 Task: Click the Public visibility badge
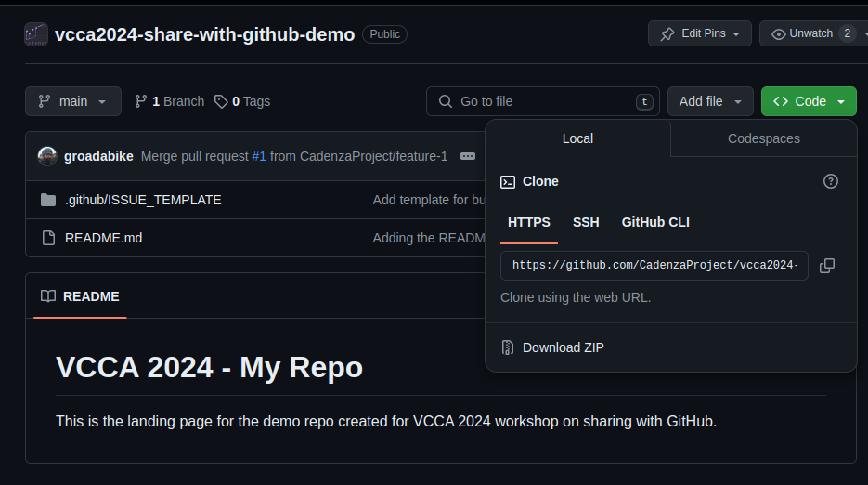[384, 34]
